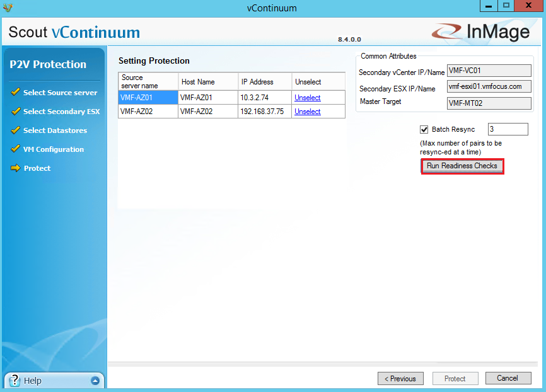546x392 pixels.
Task: Click the InMage logo
Action: [x=480, y=32]
